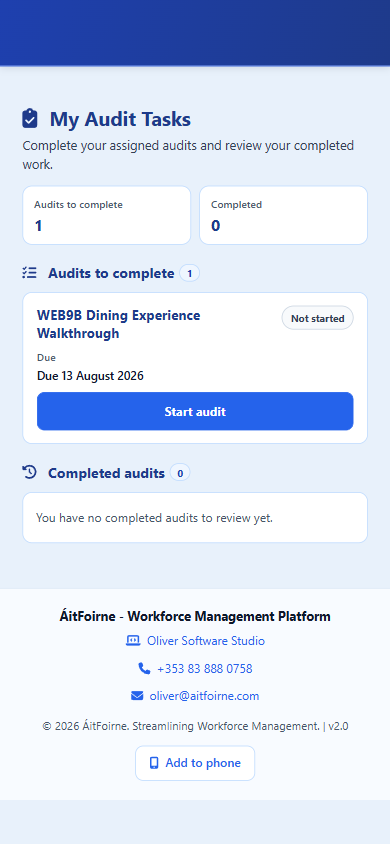Click the mobile icon in Add to phone
This screenshot has height=844, width=390.
(154, 763)
